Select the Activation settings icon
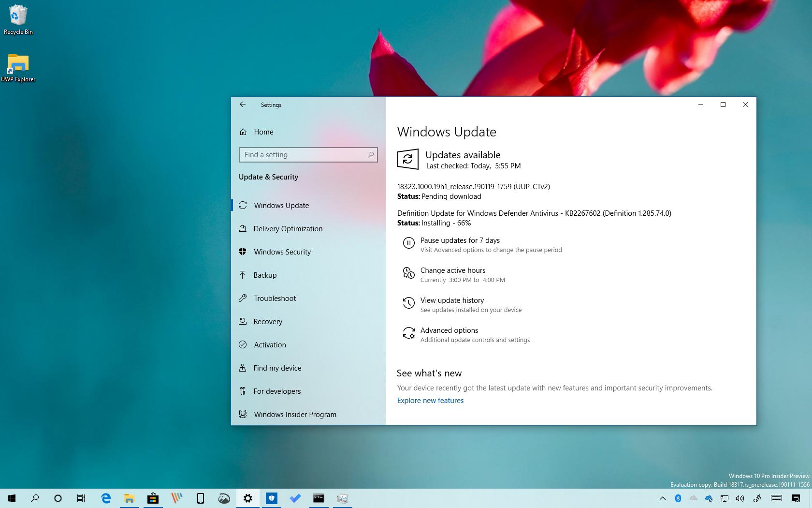This screenshot has width=812, height=508. (243, 344)
